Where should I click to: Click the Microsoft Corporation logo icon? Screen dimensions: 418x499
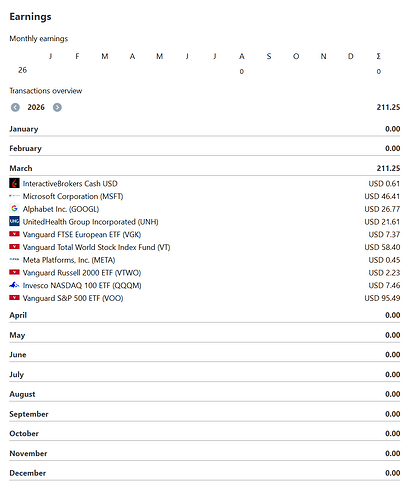coord(14,196)
